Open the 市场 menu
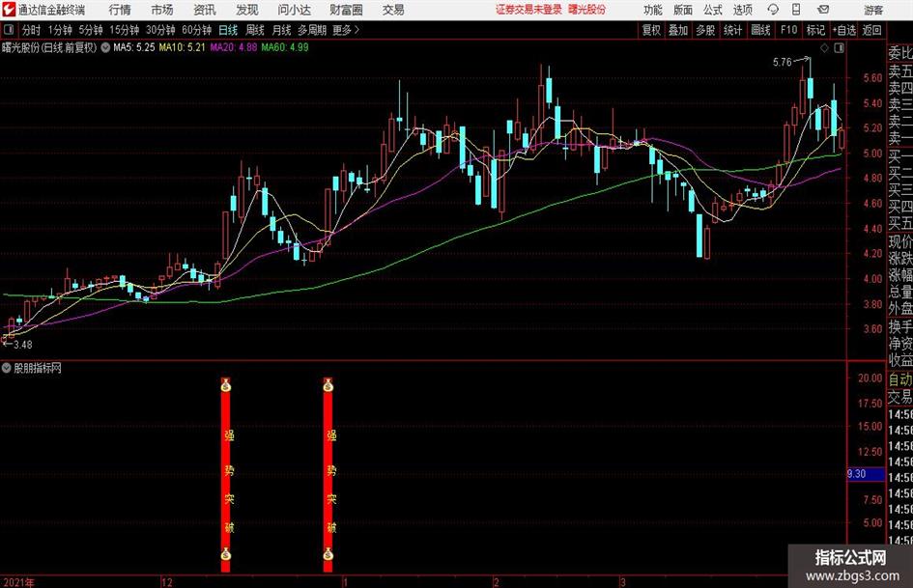 coord(162,10)
